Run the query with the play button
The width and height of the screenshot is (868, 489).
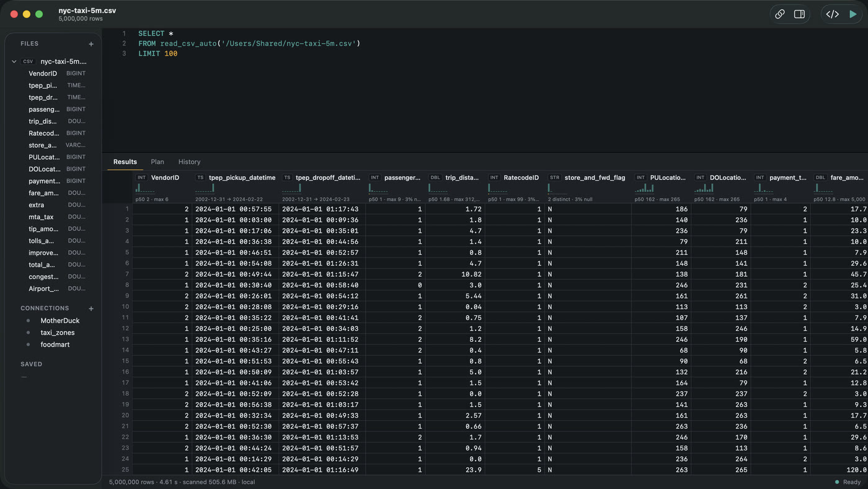pyautogui.click(x=852, y=14)
